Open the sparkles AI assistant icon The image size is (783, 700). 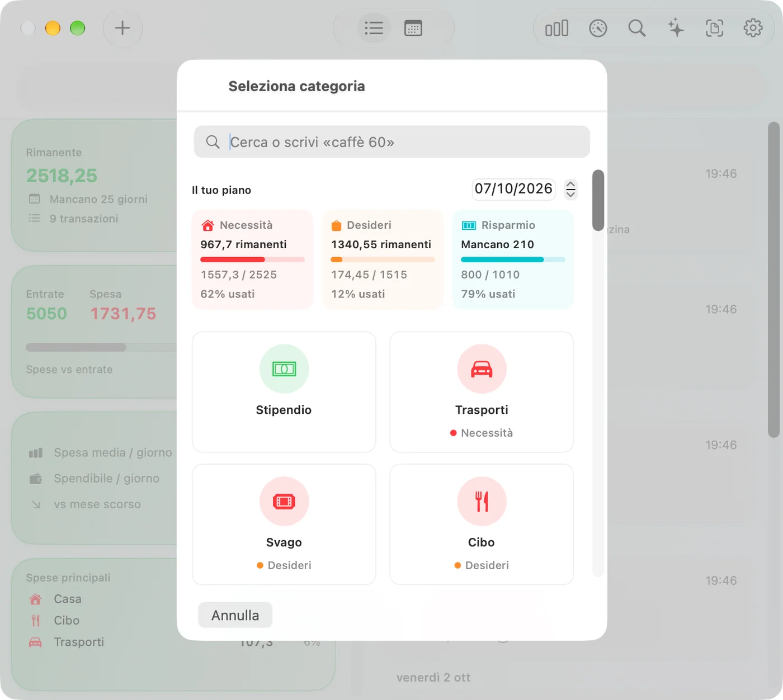(x=676, y=28)
